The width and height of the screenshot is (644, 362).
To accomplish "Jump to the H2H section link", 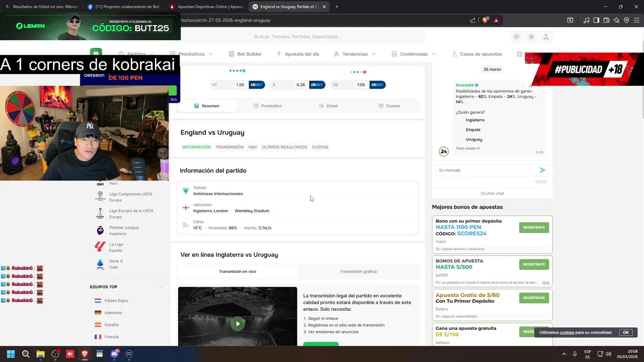I will coord(253,147).
